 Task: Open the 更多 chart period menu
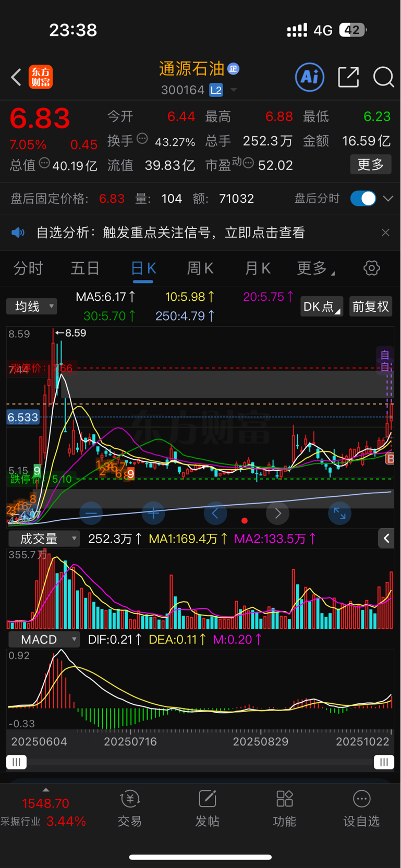[315, 268]
